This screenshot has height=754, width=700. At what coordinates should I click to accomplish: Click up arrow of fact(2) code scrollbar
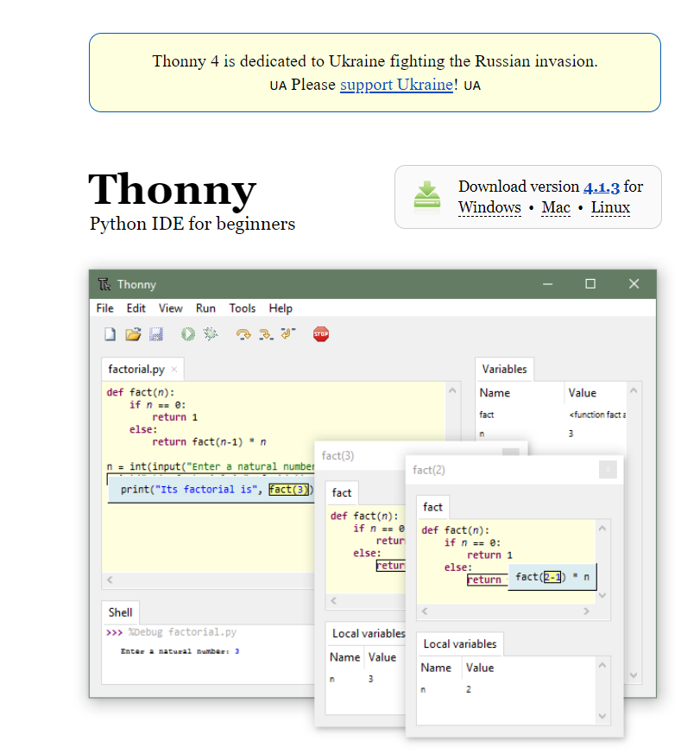(x=602, y=529)
